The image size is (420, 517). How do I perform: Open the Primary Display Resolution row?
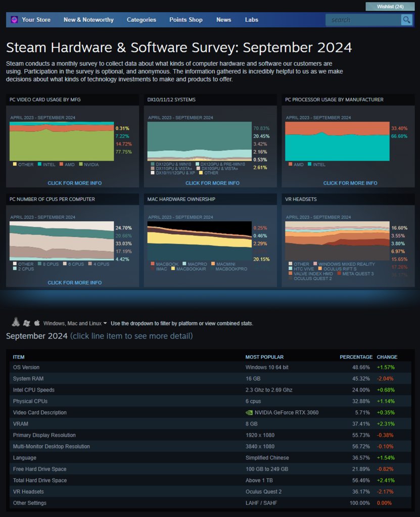210,435
